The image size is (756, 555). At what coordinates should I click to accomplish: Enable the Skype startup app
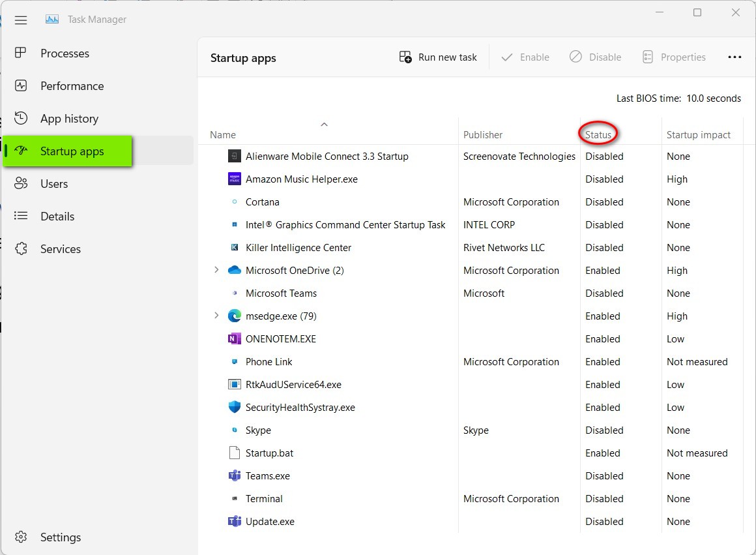(258, 430)
